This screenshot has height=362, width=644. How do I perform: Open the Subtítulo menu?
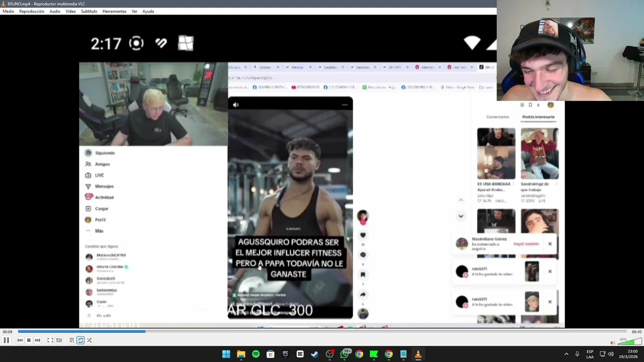coord(89,11)
